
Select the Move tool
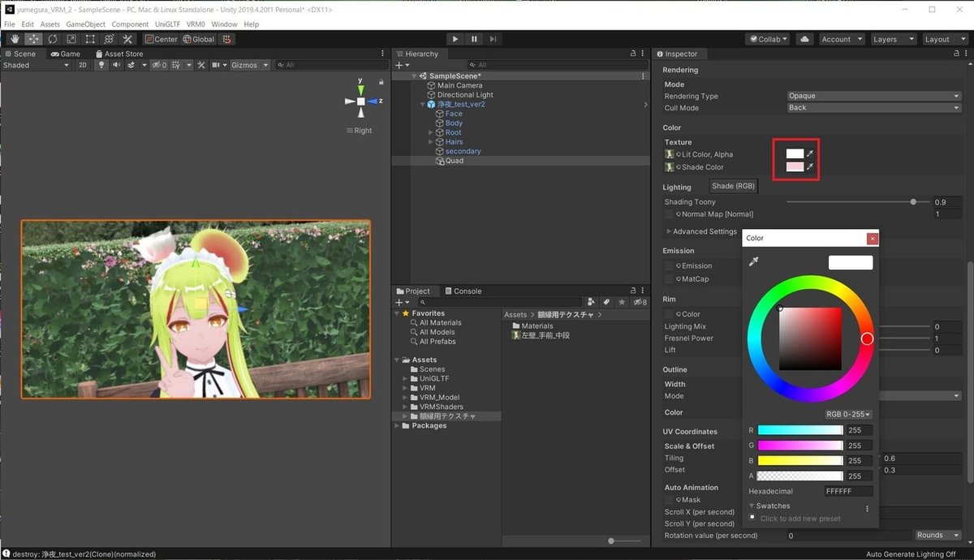pos(33,39)
